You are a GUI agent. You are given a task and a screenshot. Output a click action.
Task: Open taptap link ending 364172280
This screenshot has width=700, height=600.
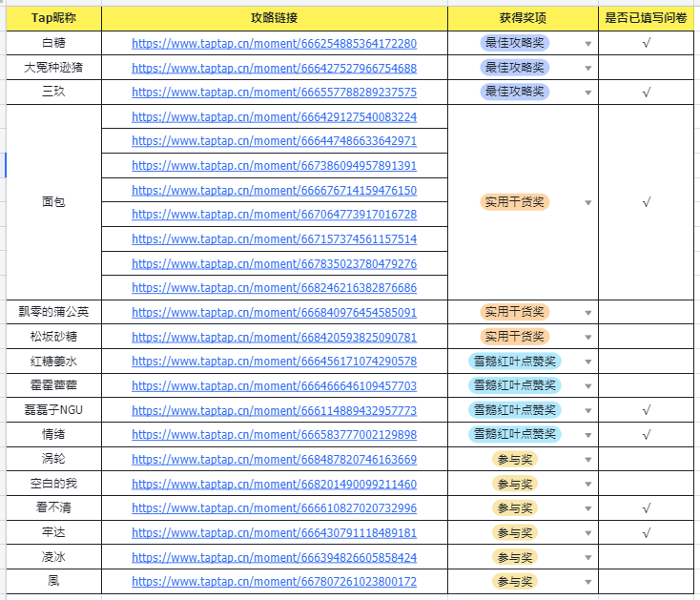(x=274, y=43)
